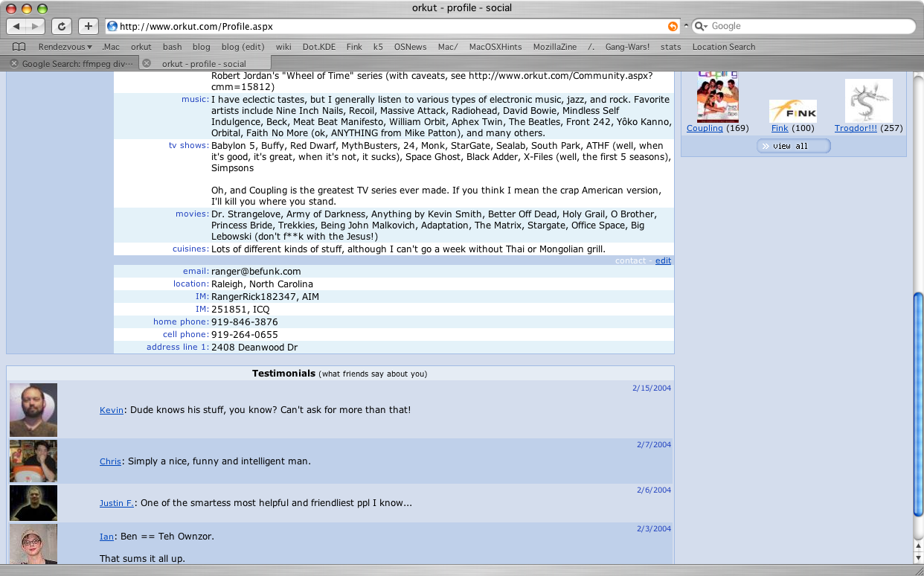Open the Coupling community link
Image resolution: width=924 pixels, height=576 pixels.
pos(705,128)
